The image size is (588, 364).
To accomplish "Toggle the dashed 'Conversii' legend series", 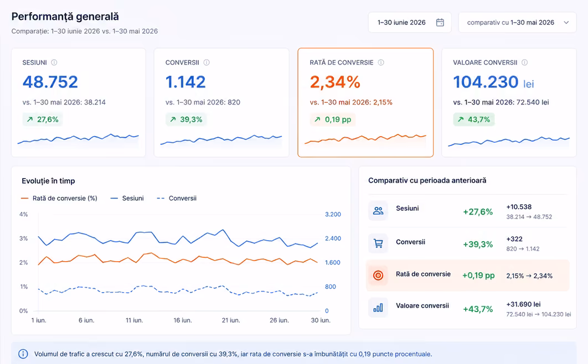I will [x=177, y=198].
